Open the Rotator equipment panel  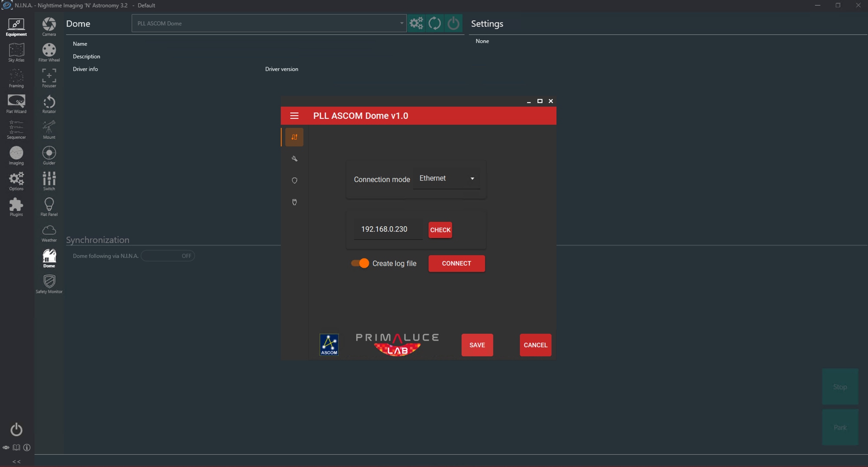(x=49, y=104)
